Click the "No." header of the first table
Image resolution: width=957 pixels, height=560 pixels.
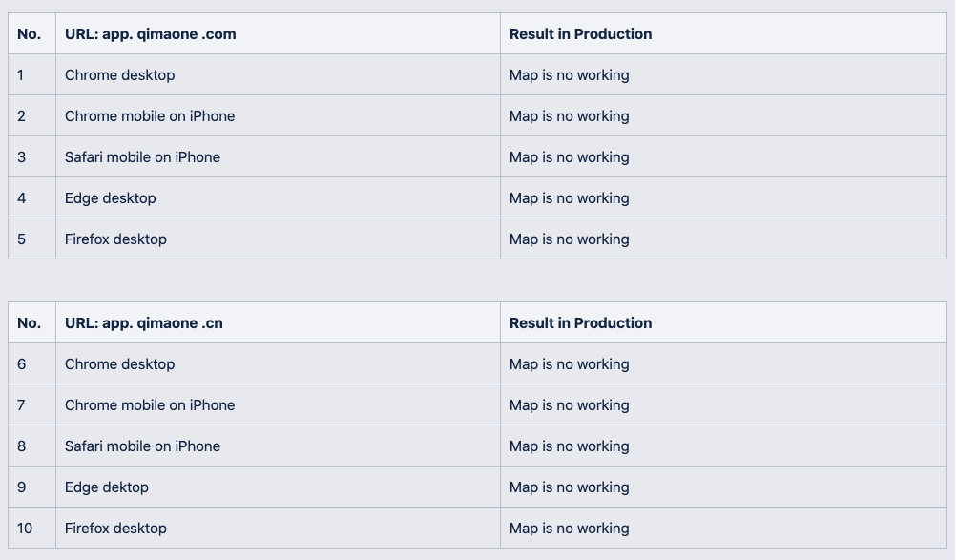30,34
